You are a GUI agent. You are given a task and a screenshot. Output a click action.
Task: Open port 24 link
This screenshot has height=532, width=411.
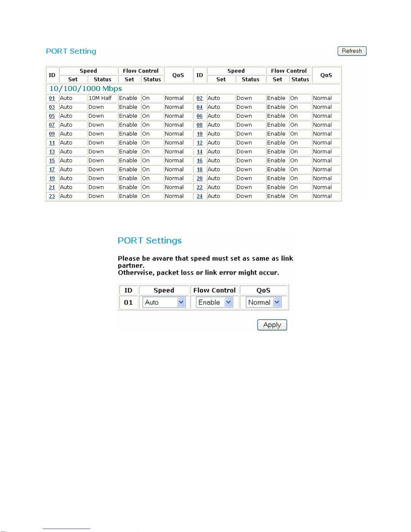point(200,196)
